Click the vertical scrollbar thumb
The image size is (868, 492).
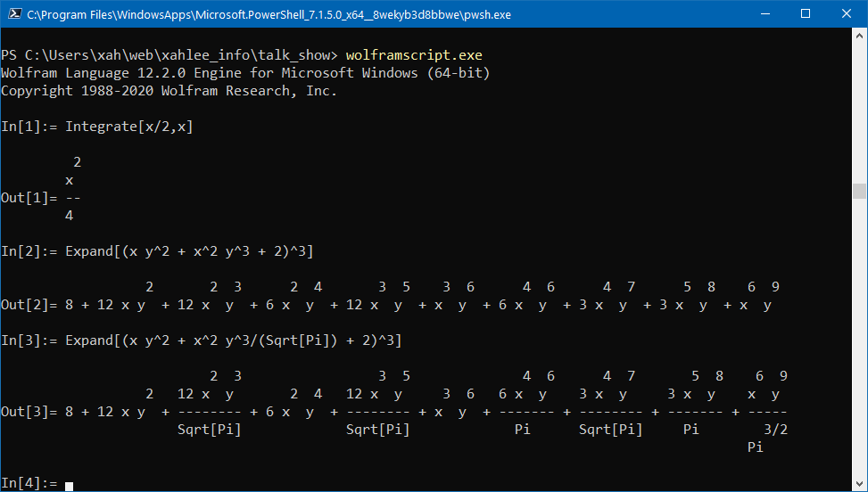point(859,192)
